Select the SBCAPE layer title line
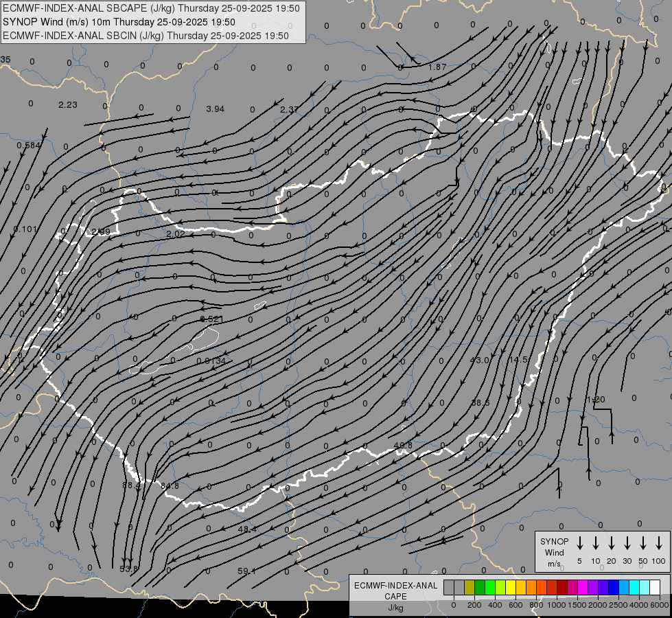Screen dimensions: 672x618 [152, 8]
